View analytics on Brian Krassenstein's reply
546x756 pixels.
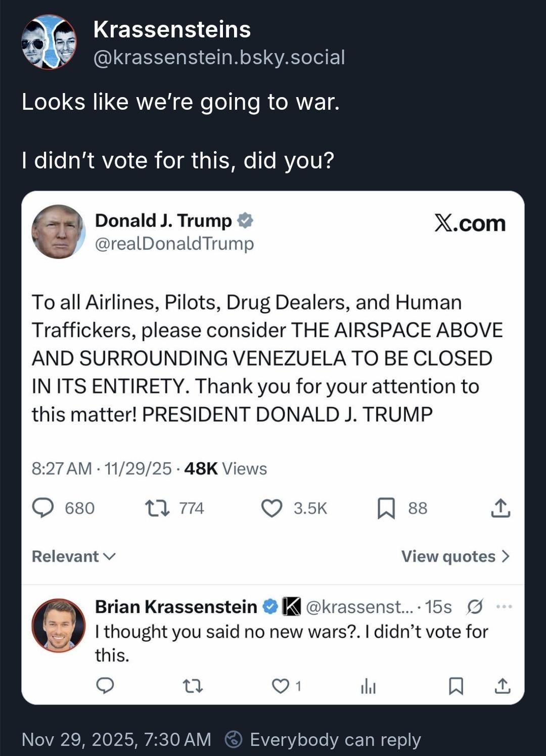click(368, 686)
